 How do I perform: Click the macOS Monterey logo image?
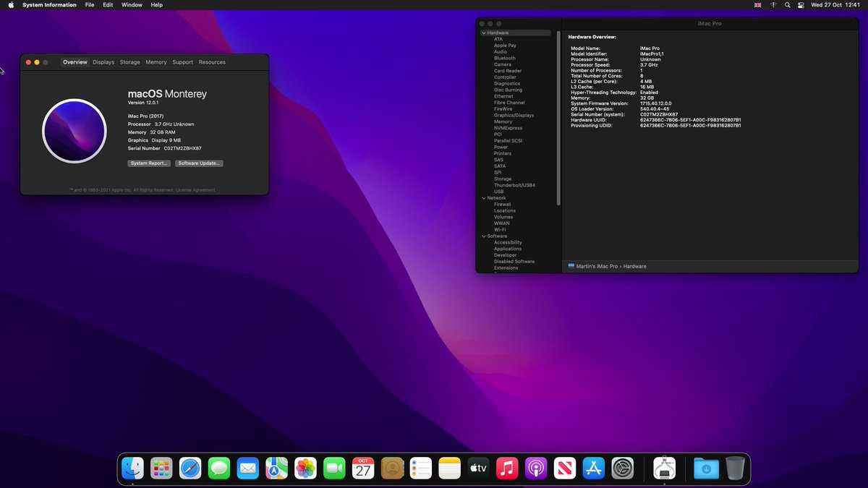tap(75, 131)
